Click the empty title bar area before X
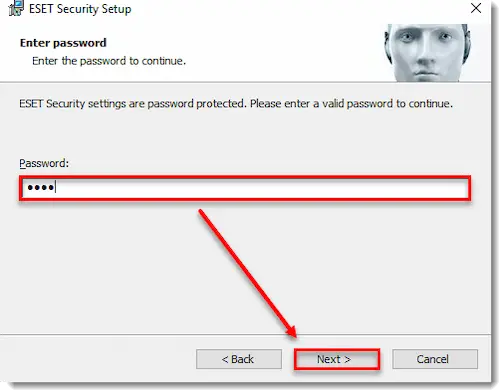 (300, 9)
